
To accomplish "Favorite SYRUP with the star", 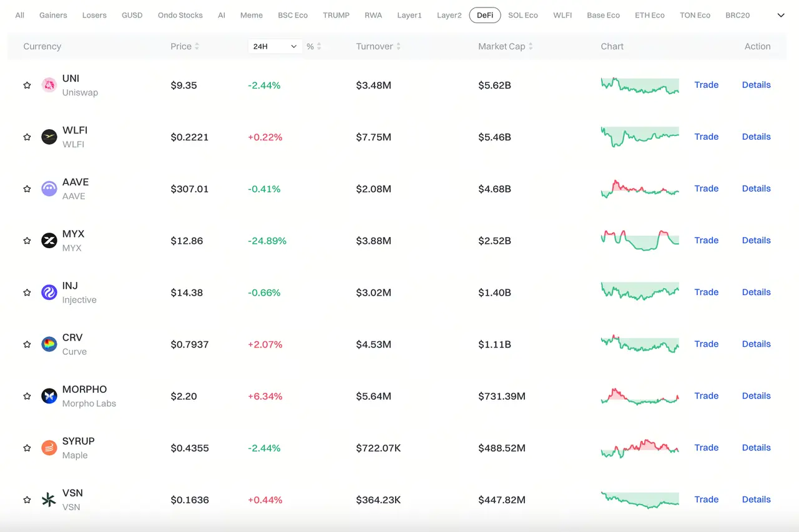I will click(27, 447).
